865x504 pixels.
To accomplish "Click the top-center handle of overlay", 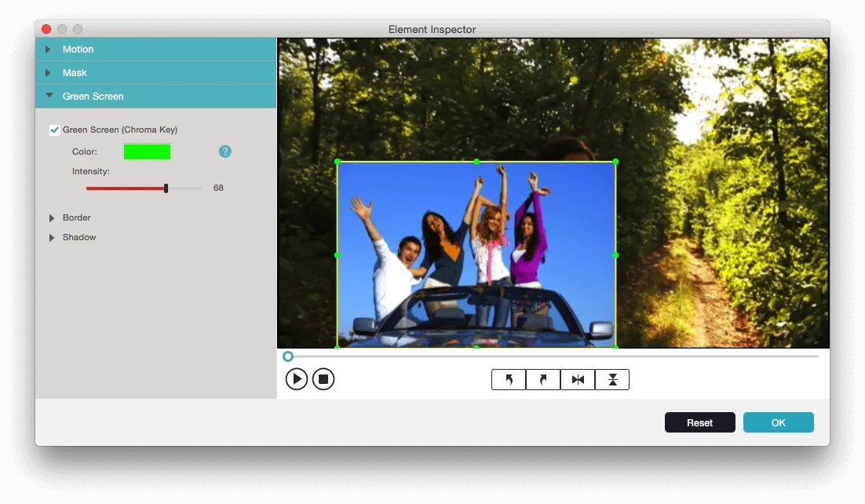I will (x=476, y=162).
